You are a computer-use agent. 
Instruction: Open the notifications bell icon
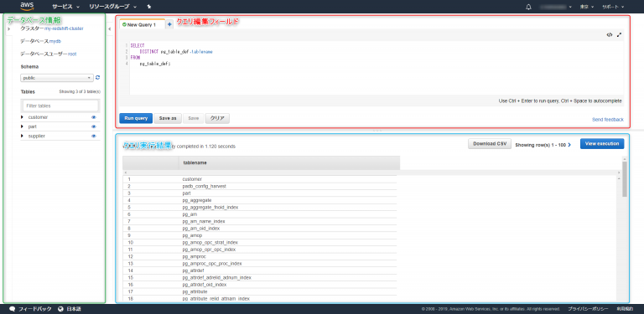[x=528, y=7]
